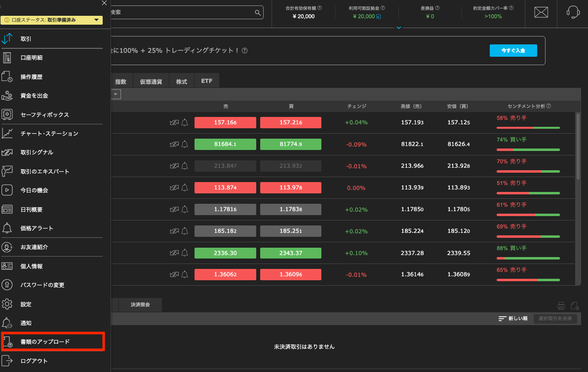Click the 取引のエキスパート presenter icon
This screenshot has height=372, width=588.
pyautogui.click(x=7, y=171)
